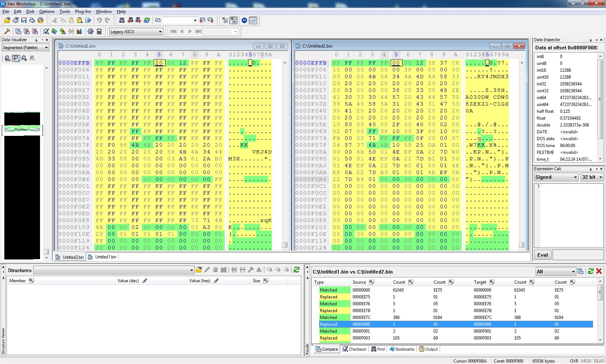Screen dimensions: 606x364
Task: Open the Legacy ASCII character set dropdown
Action: pos(136,32)
